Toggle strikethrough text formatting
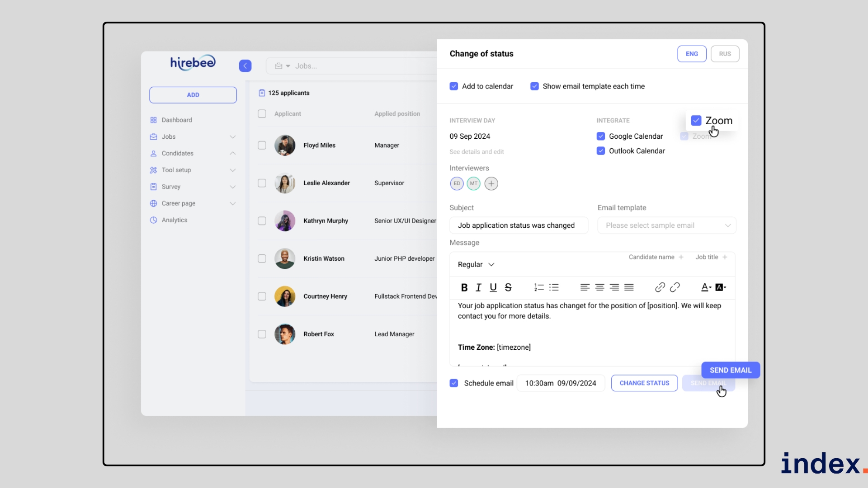The width and height of the screenshot is (868, 488). point(508,287)
